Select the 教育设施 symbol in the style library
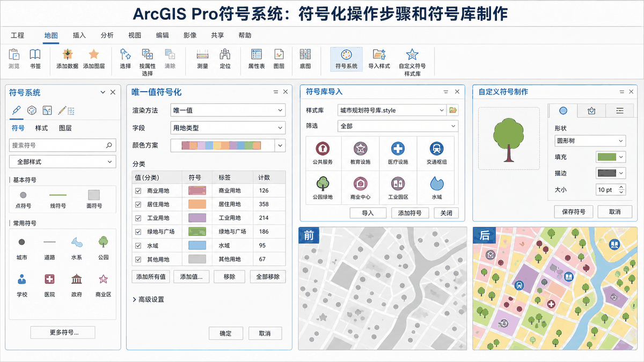 (360, 153)
